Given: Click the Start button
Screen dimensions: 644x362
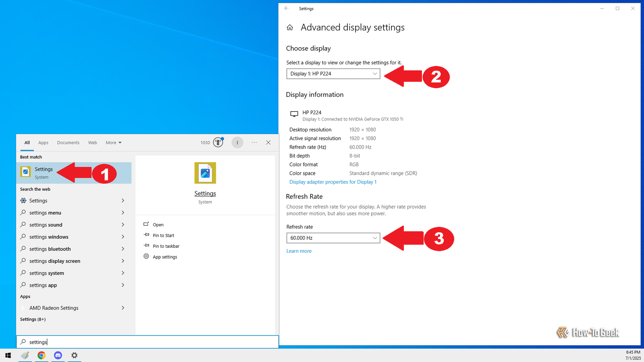Looking at the screenshot, I should pos(8,355).
